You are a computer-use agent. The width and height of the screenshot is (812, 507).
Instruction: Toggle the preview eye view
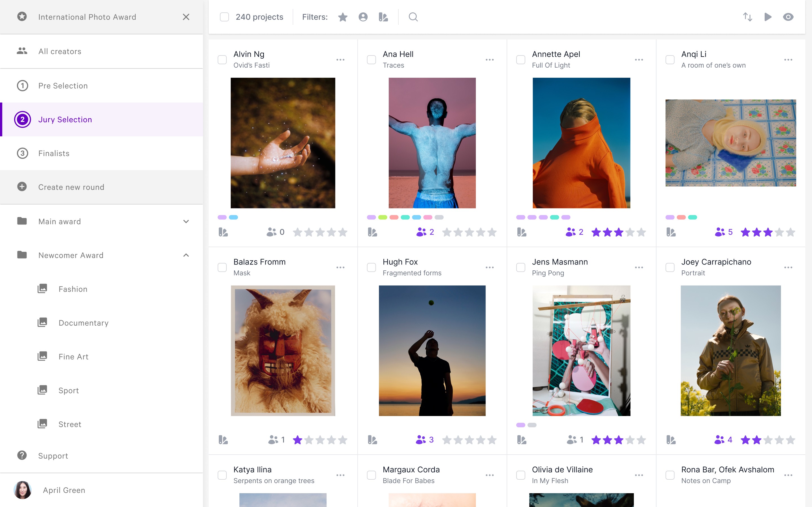coord(788,17)
